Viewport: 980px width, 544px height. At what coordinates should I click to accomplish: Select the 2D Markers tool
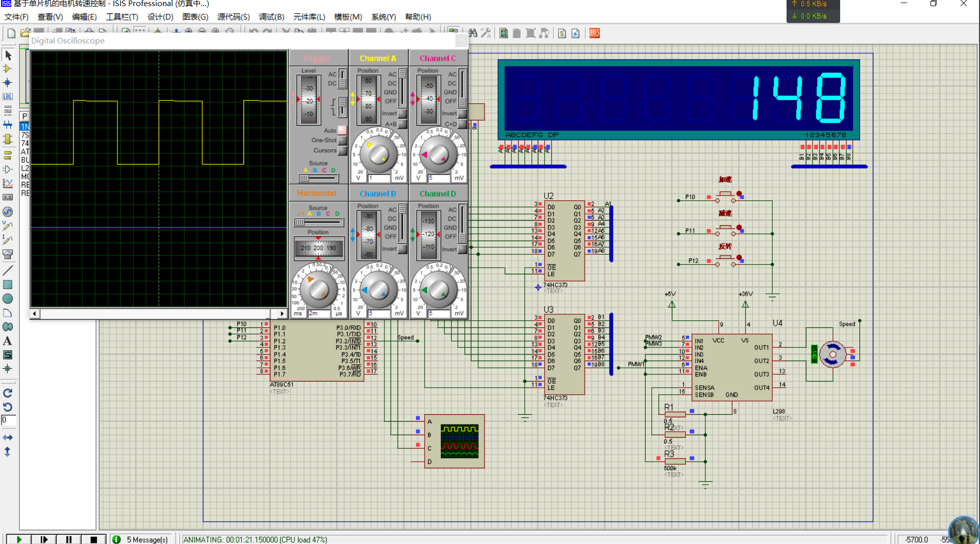coord(8,368)
